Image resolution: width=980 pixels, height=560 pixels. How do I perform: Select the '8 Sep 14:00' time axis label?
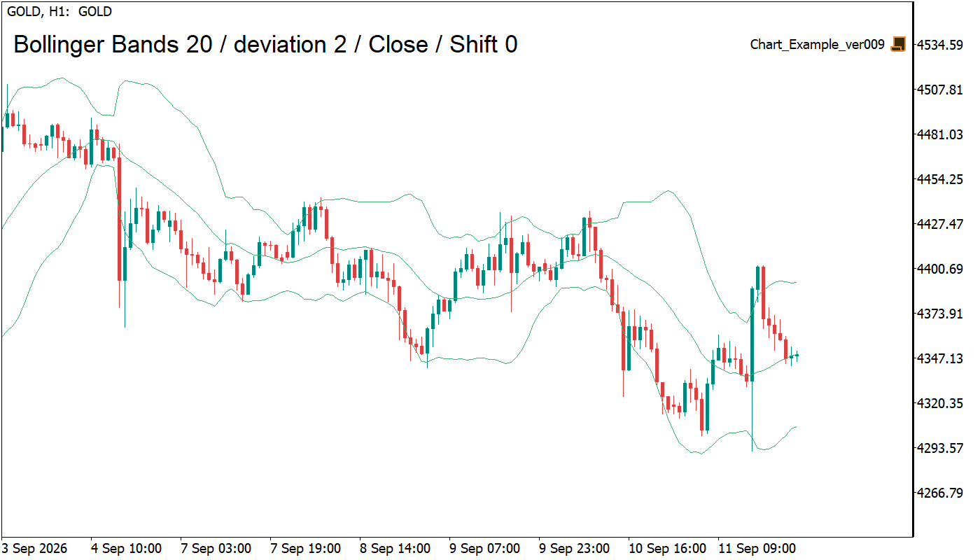click(395, 548)
